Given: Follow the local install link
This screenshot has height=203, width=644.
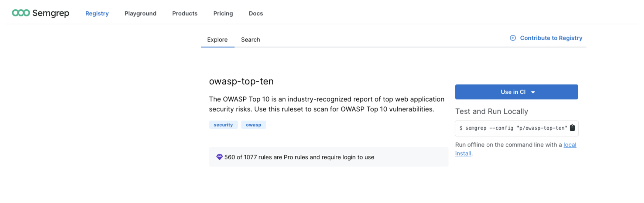Looking at the screenshot, I should (570, 145).
